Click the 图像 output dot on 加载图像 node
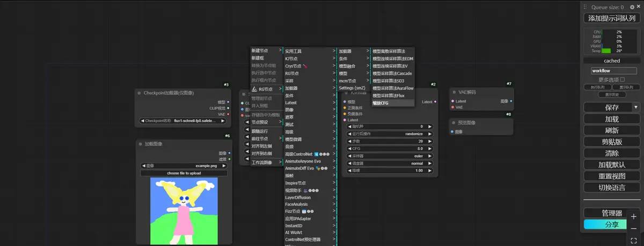This screenshot has width=644, height=246. (229, 153)
